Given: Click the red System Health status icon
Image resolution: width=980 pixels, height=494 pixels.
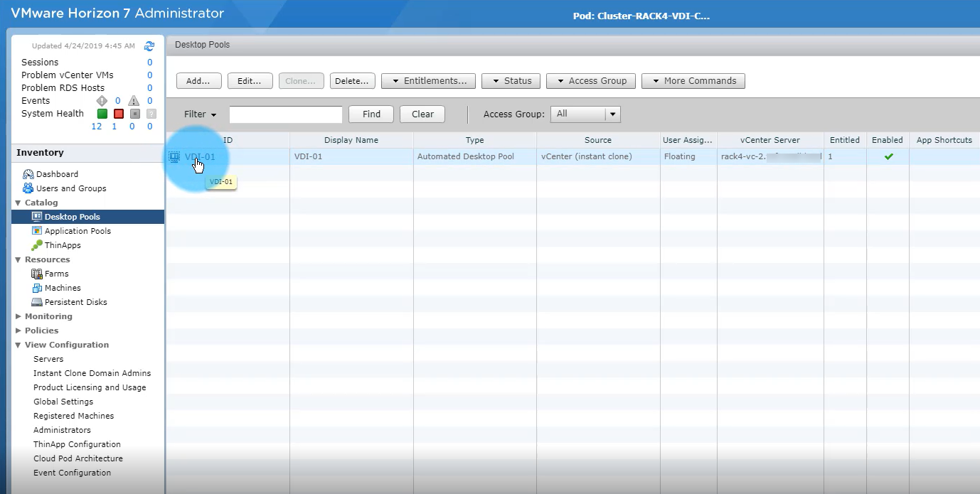Looking at the screenshot, I should click(119, 114).
